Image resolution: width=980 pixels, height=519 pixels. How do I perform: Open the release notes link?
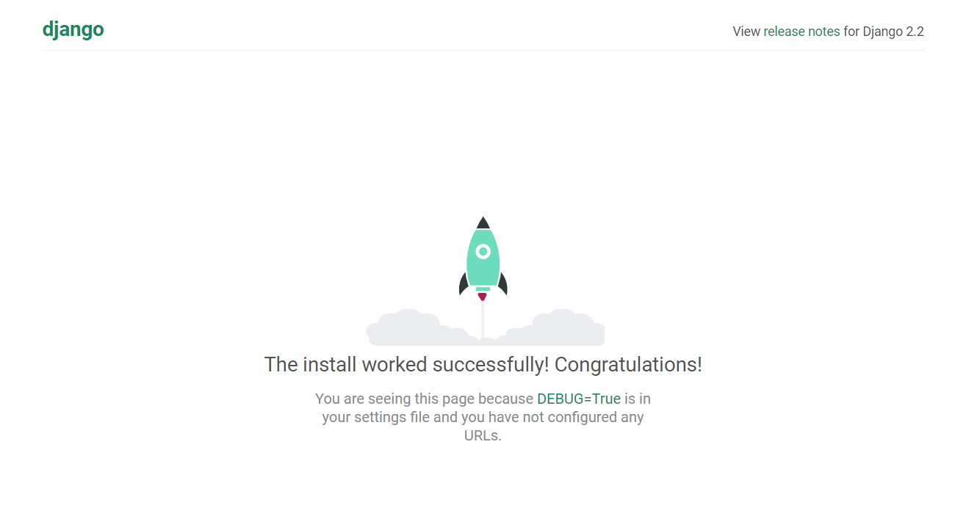(x=801, y=32)
